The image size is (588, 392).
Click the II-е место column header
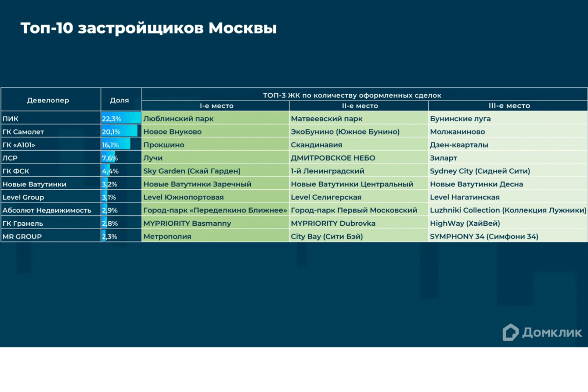360,106
